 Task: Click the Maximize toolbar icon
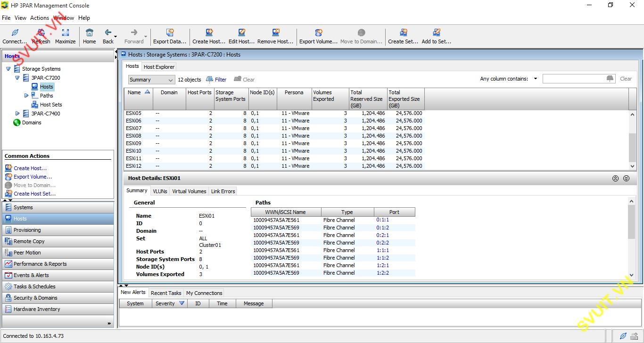pyautogui.click(x=65, y=33)
